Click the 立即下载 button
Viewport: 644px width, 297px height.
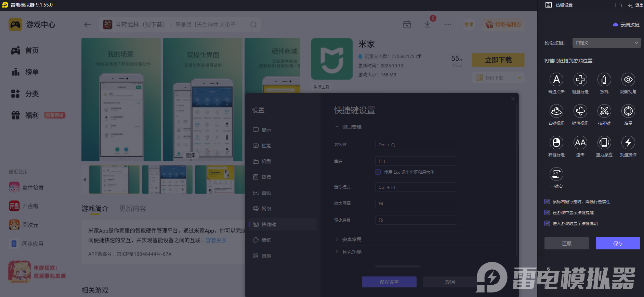coord(498,60)
